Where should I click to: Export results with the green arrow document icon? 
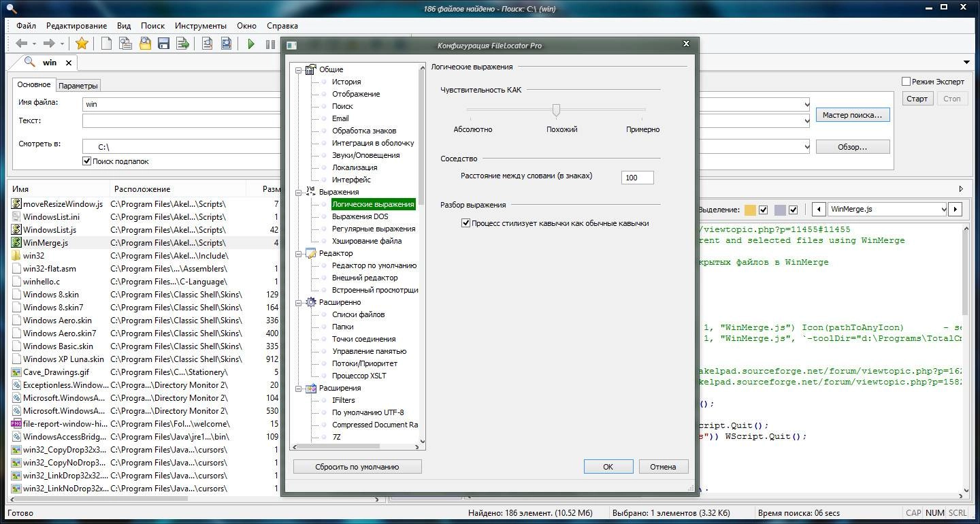point(182,44)
